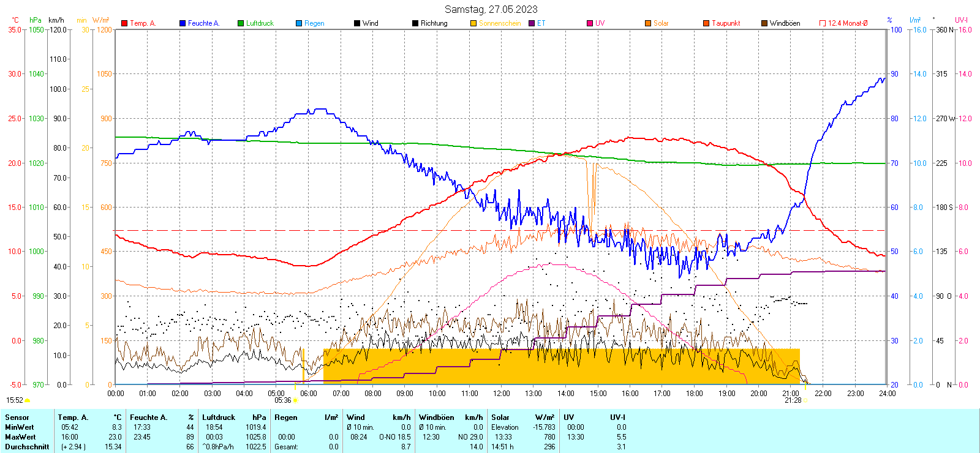Viewport: 980px width, 453px height.
Task: Click the green Luftdruck legend square
Action: pos(241,23)
